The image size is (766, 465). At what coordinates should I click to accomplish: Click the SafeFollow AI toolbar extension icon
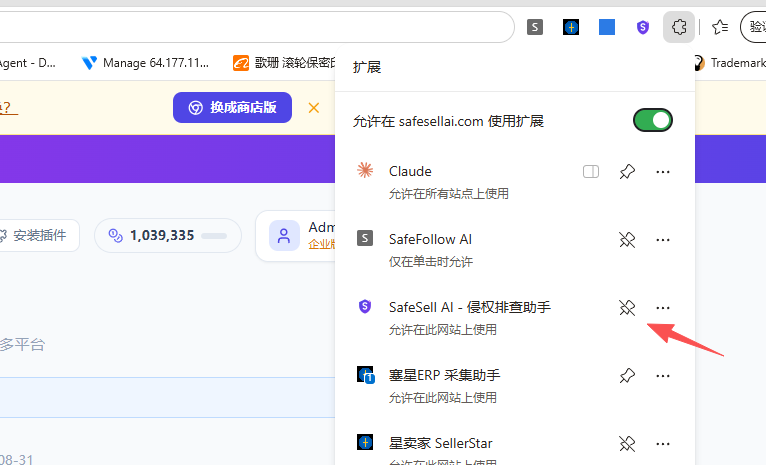(535, 27)
